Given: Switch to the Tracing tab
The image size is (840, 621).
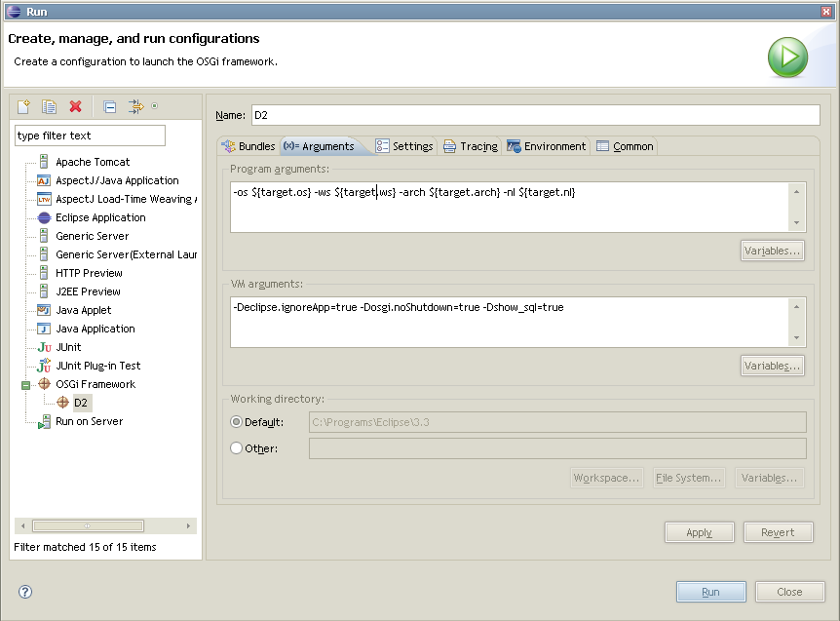Looking at the screenshot, I should point(471,146).
